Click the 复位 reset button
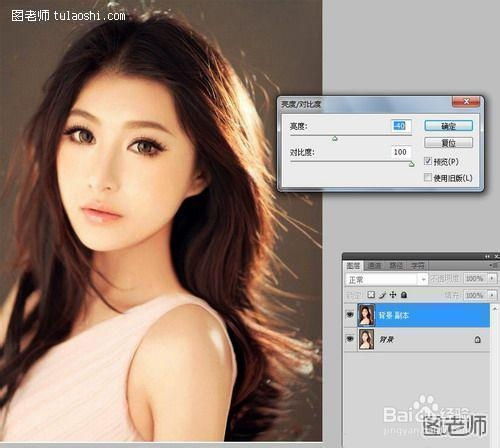The width and height of the screenshot is (500, 448). (449, 143)
